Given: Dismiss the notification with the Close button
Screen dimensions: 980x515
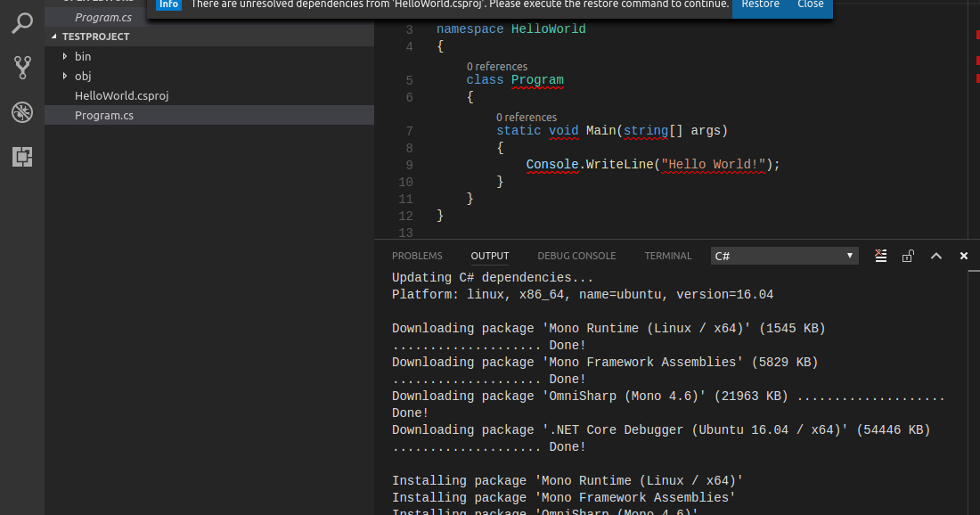Looking at the screenshot, I should [x=810, y=4].
